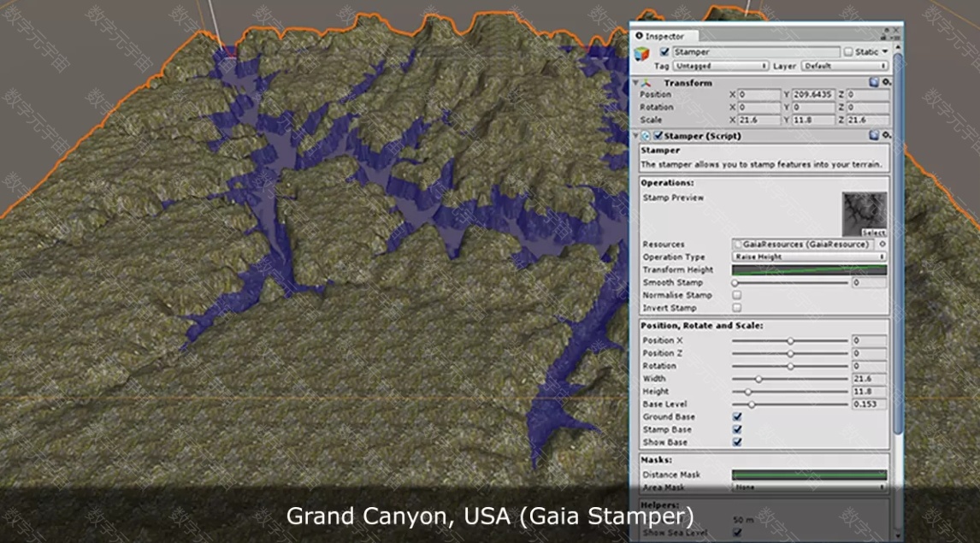Adjust the Position Z slider

(x=791, y=353)
